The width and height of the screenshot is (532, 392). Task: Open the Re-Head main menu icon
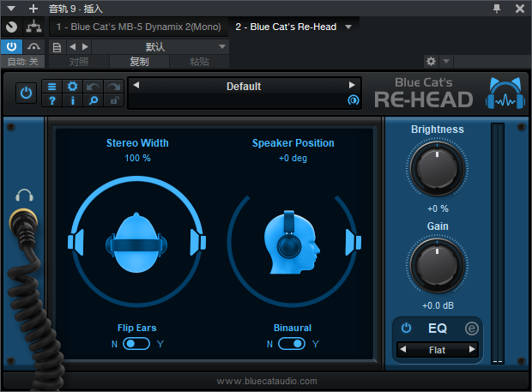[x=51, y=87]
